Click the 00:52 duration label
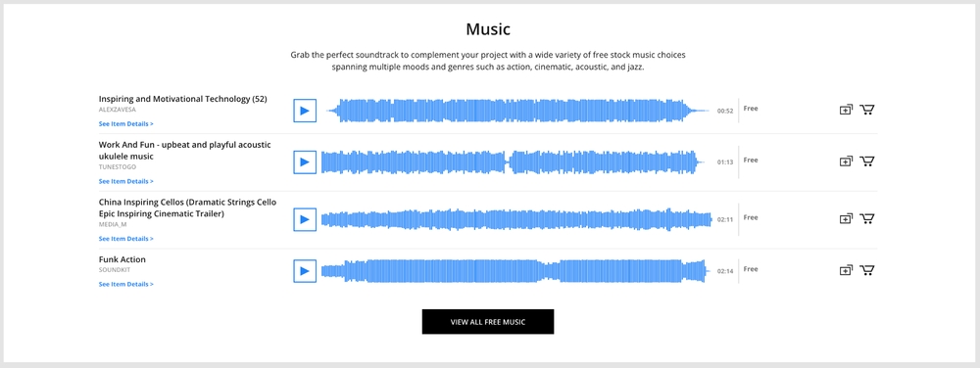 725,111
